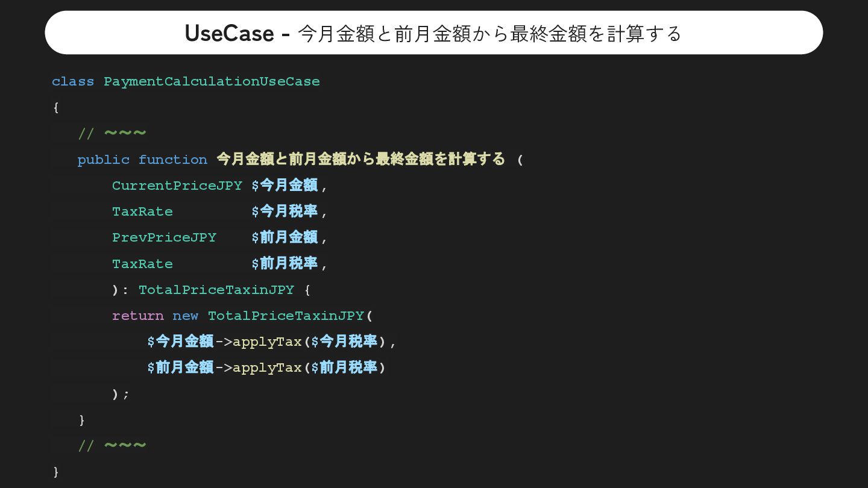The image size is (868, 488).
Task: Click the new keyword
Action: coord(186,316)
